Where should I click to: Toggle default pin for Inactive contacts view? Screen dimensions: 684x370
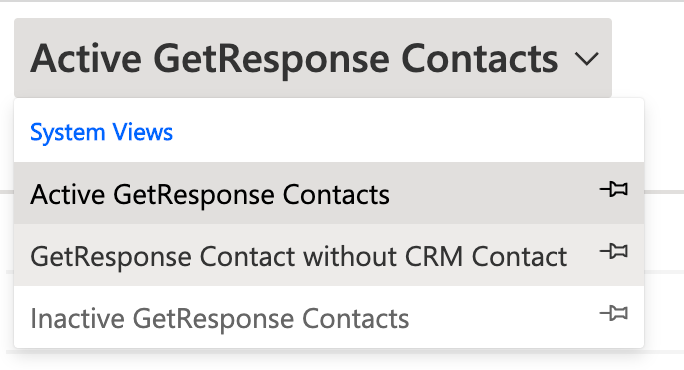point(614,313)
